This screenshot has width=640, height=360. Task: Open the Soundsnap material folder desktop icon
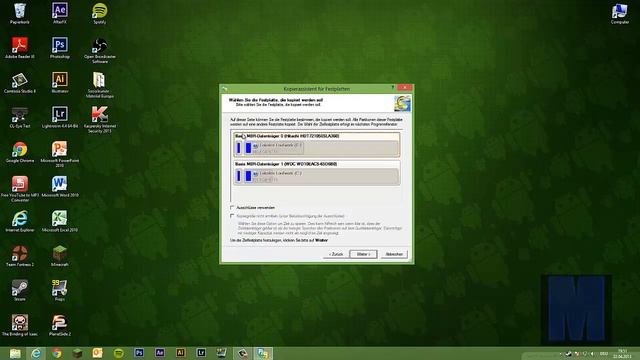pyautogui.click(x=100, y=85)
